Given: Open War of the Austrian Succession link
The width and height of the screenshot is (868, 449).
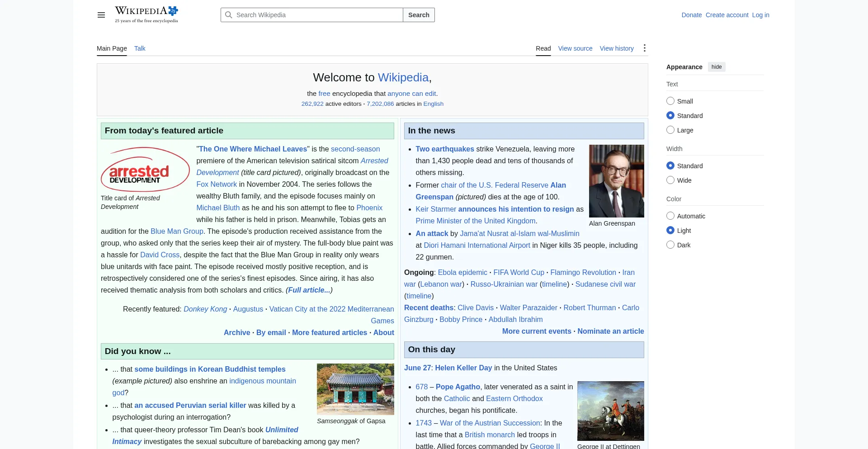Looking at the screenshot, I should [490, 423].
